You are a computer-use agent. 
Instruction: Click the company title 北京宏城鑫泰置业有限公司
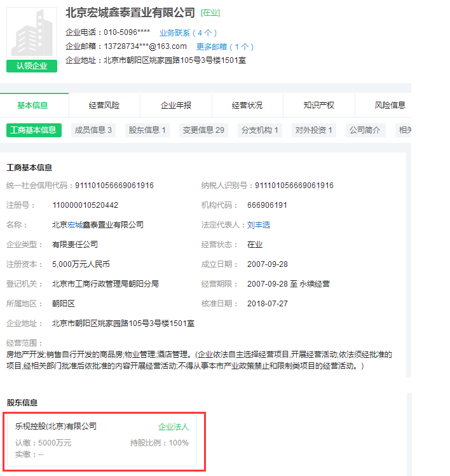tap(130, 13)
